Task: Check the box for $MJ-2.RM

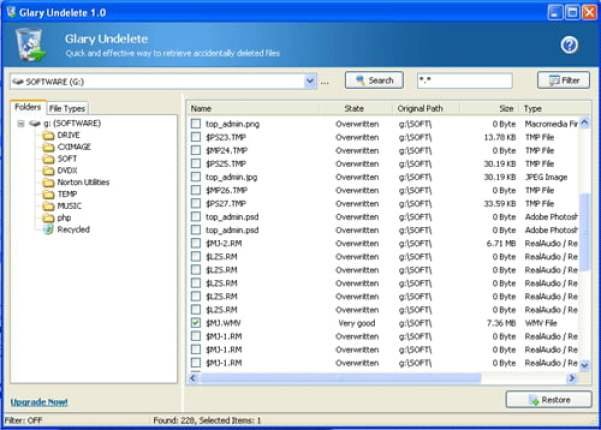Action: pyautogui.click(x=196, y=243)
